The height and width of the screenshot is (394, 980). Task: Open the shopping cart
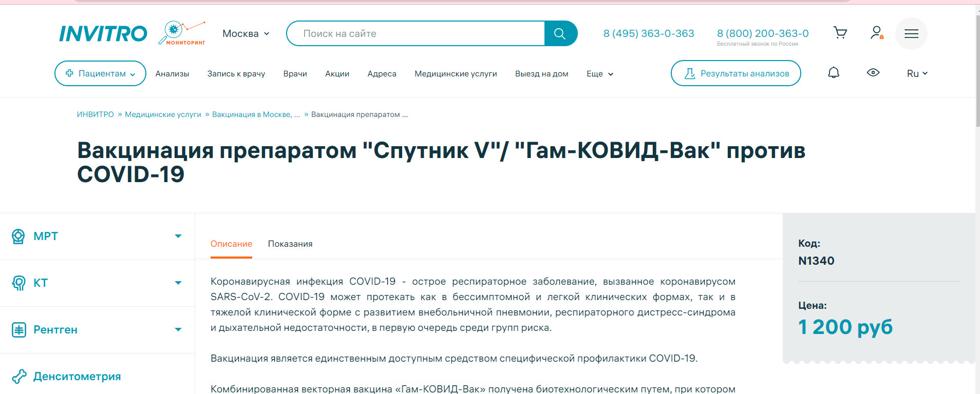click(840, 33)
